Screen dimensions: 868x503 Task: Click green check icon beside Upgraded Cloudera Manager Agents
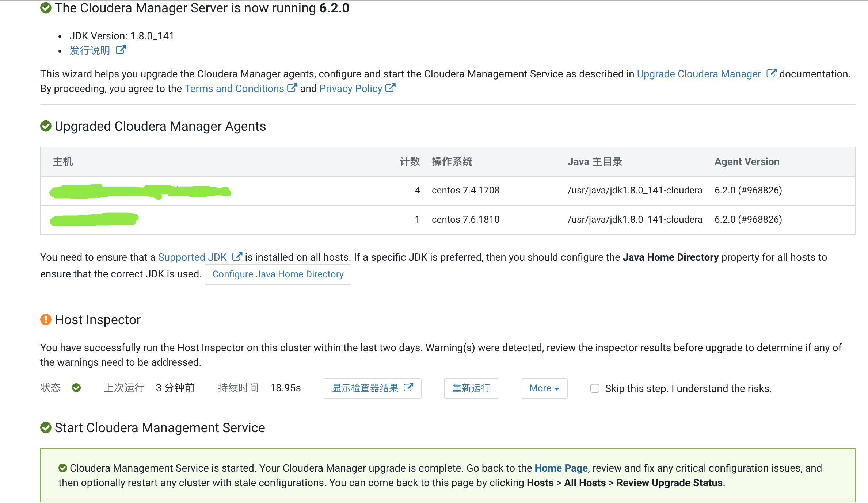pyautogui.click(x=46, y=126)
